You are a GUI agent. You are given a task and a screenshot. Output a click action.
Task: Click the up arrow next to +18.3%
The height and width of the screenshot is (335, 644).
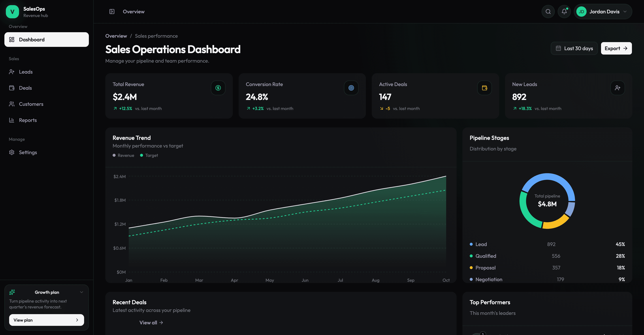[x=515, y=108]
